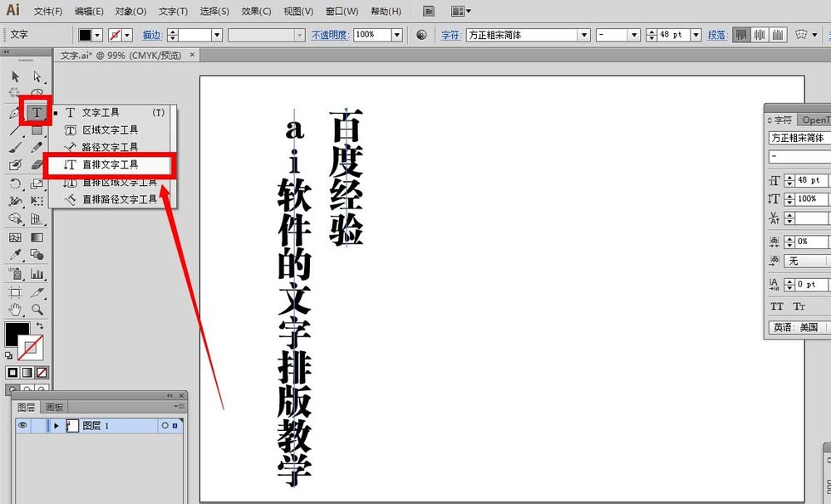Open the 英语: 美国 language dropdown

point(799,327)
